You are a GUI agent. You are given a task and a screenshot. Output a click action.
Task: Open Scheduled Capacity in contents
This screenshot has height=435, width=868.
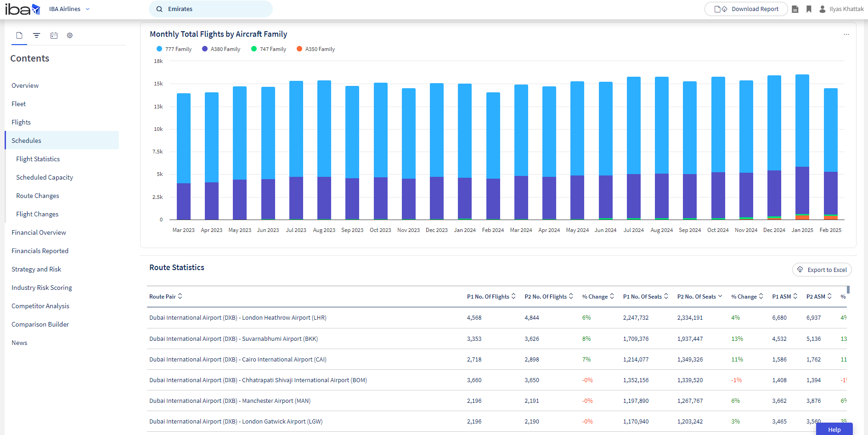coord(45,177)
